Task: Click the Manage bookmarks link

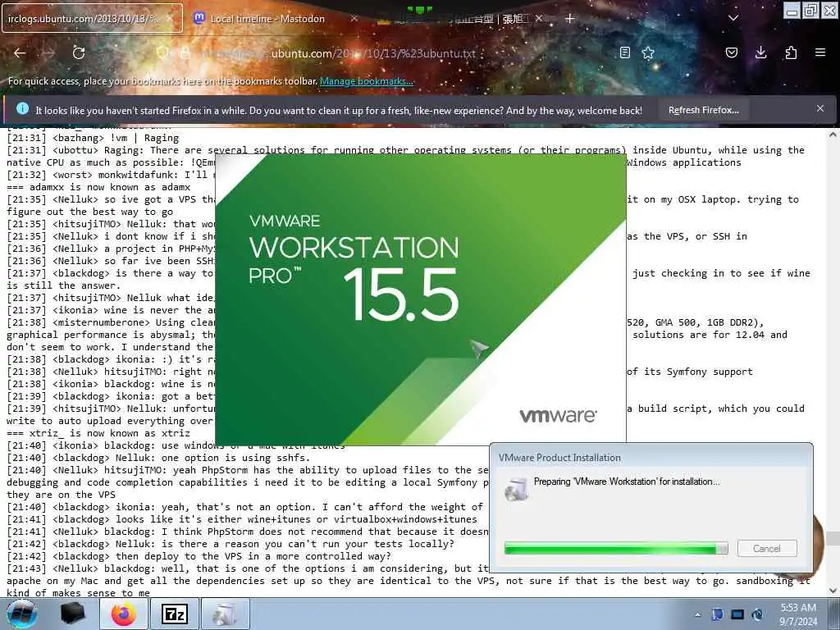Action: click(367, 81)
